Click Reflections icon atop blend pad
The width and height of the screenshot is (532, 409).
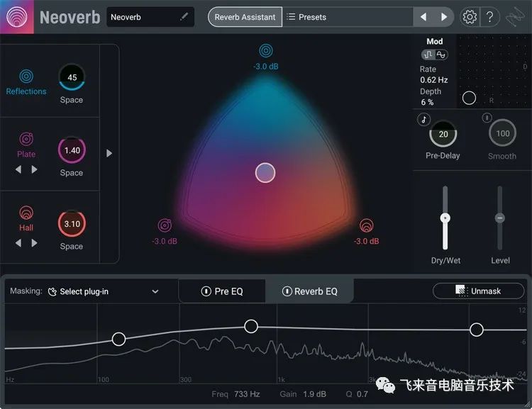pyautogui.click(x=266, y=51)
